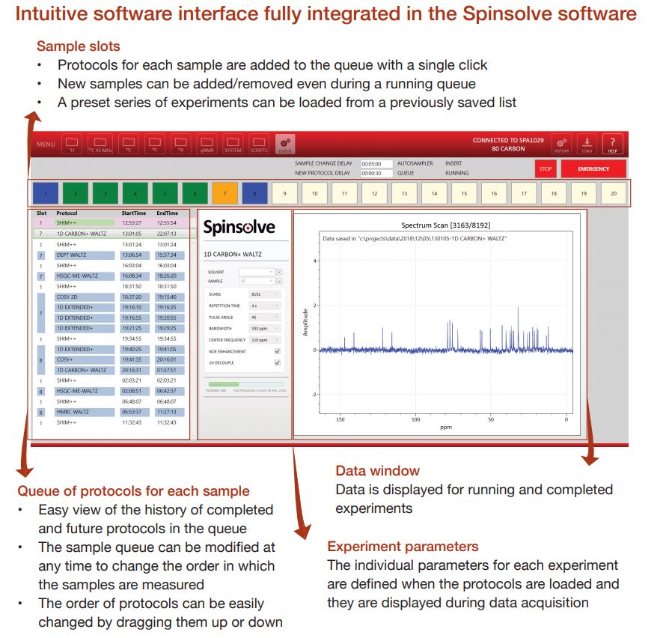Click the Spinsolve logo in parameters panel

[239, 227]
